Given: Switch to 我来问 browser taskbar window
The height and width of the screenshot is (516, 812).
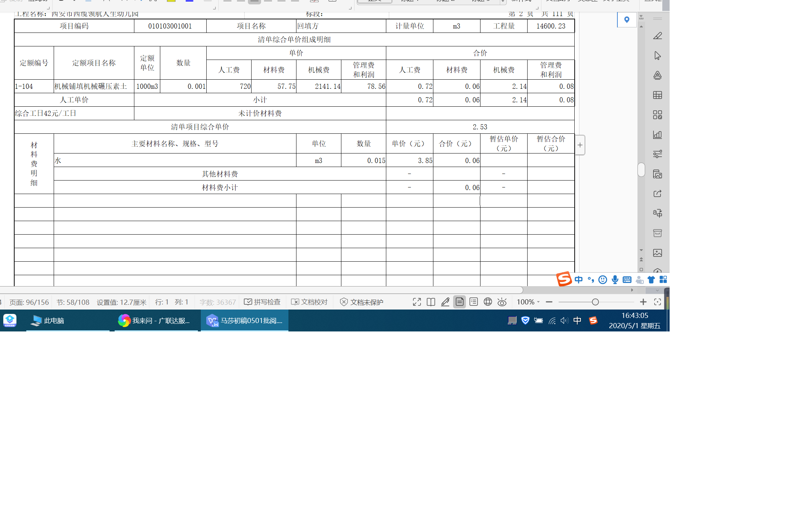Looking at the screenshot, I should [156, 320].
